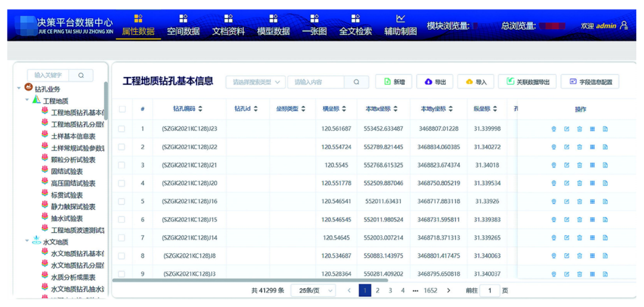Open the 一张图 tab
The height and width of the screenshot is (307, 644).
314,26
